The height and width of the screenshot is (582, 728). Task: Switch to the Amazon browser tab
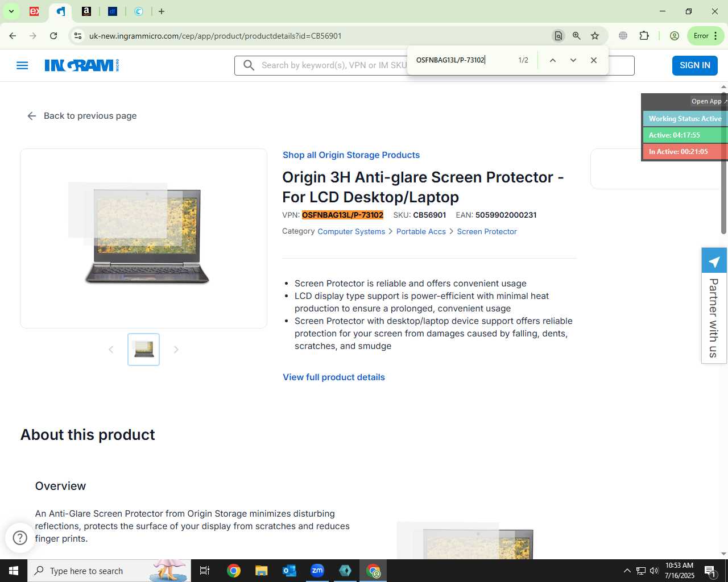pos(86,11)
